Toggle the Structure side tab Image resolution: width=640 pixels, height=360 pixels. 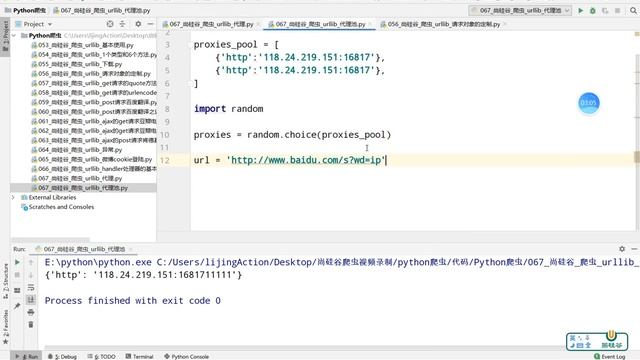coord(5,282)
